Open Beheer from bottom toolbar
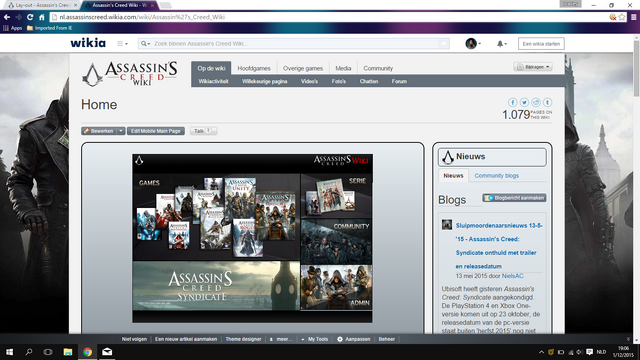 pos(387,339)
